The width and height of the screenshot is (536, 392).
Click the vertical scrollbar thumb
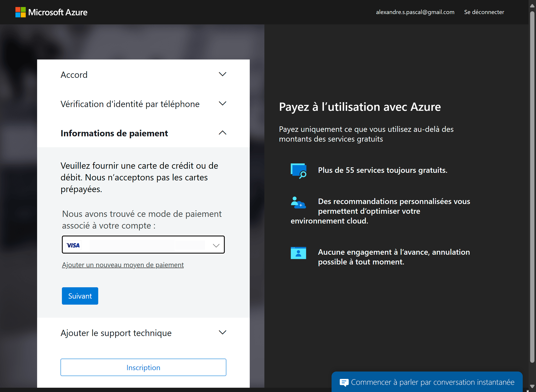click(532, 187)
